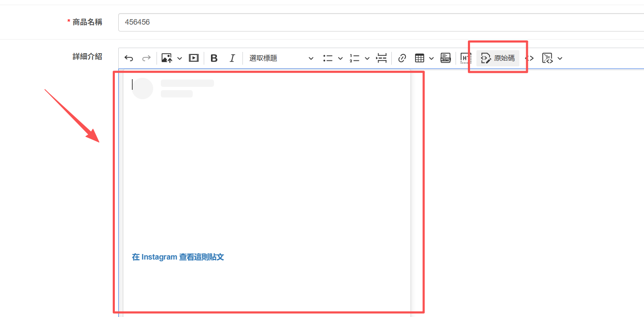The height and width of the screenshot is (317, 644).
Task: Open the 選取標題 heading dropdown
Action: tap(281, 58)
